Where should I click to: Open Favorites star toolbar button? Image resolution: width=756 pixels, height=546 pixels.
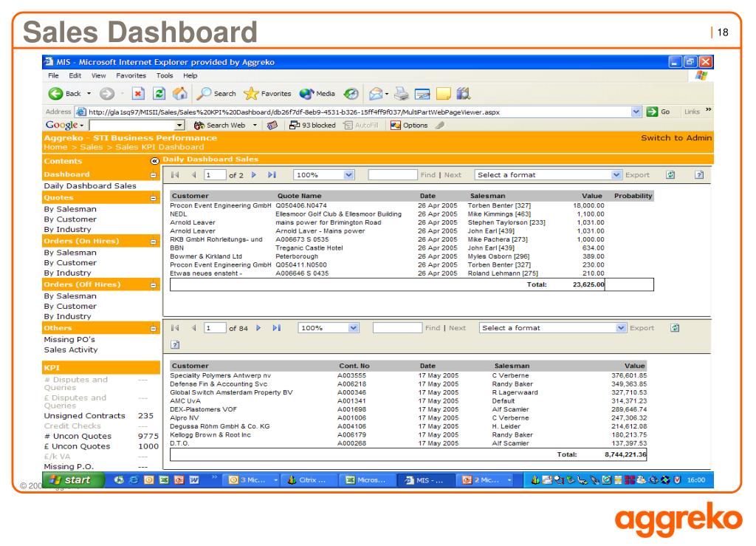click(x=267, y=94)
